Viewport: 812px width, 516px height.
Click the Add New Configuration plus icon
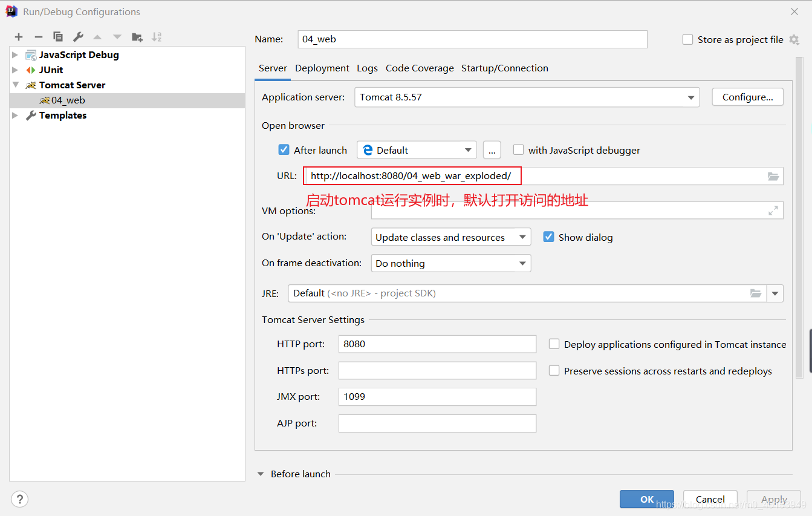coord(19,37)
